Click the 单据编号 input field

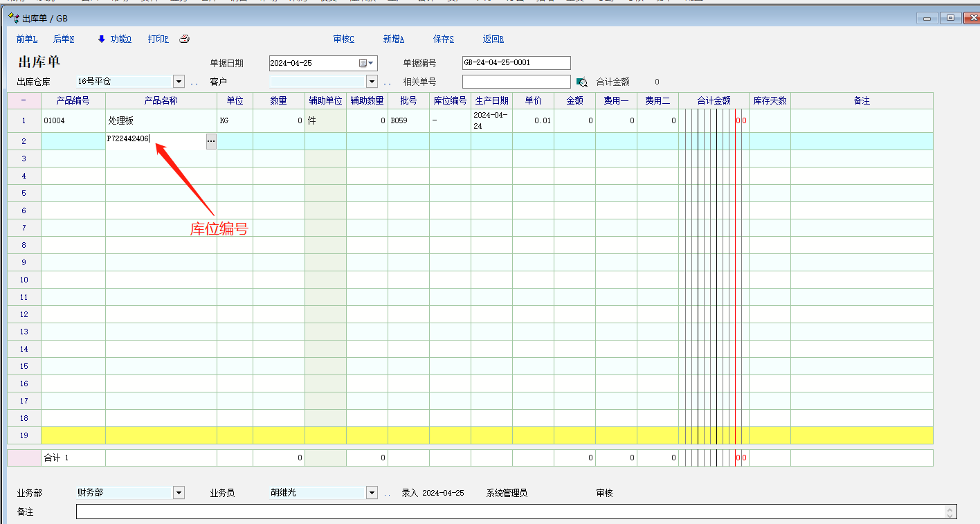point(516,63)
